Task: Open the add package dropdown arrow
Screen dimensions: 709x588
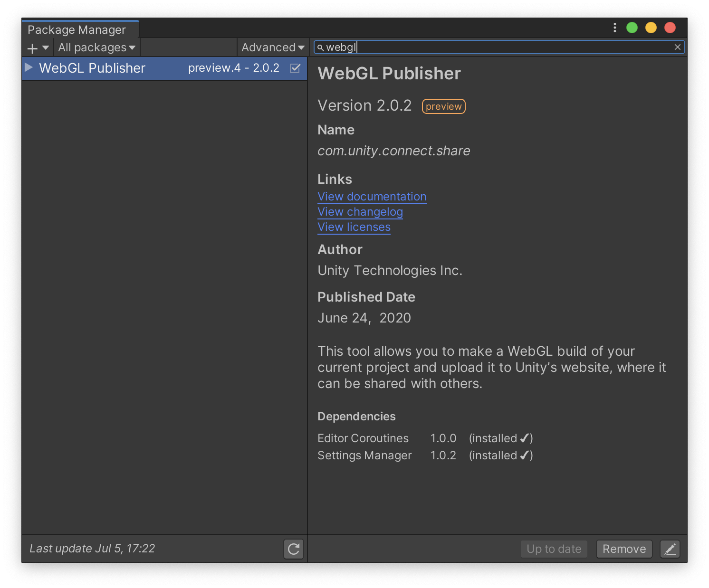Action: [x=46, y=47]
